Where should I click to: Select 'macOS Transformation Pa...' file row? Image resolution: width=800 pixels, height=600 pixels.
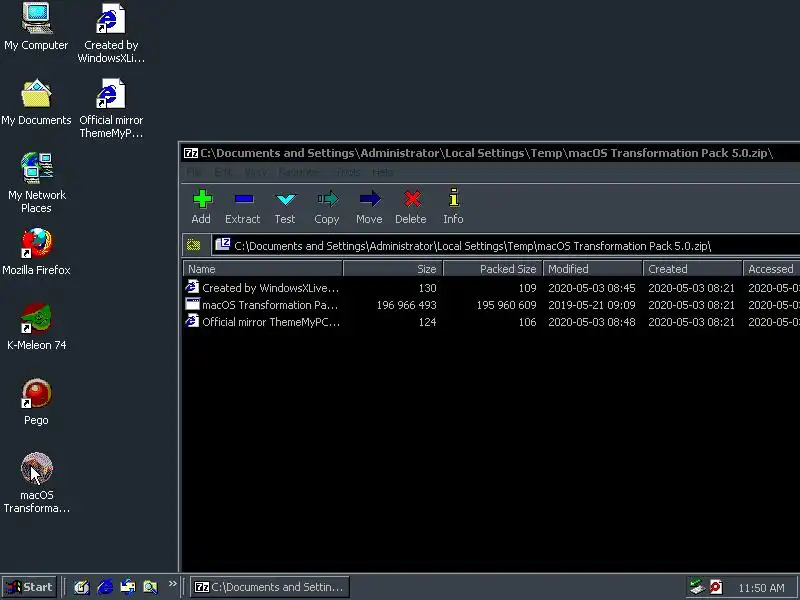click(491, 305)
